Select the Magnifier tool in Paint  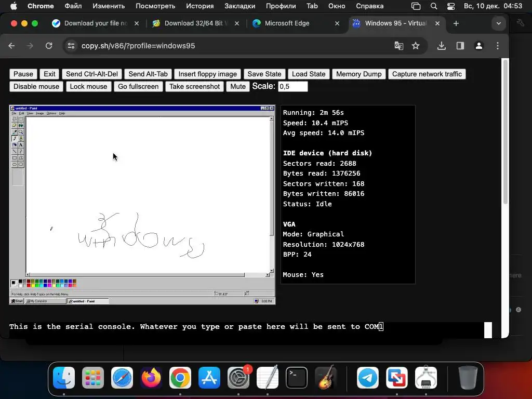pyautogui.click(x=21, y=132)
